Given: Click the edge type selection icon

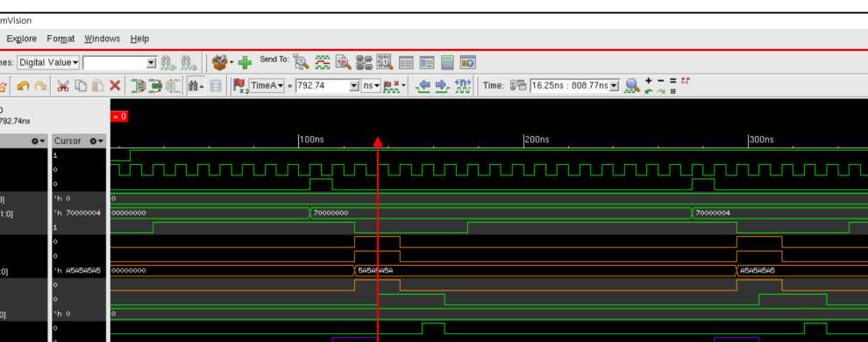Looking at the screenshot, I should (x=462, y=86).
